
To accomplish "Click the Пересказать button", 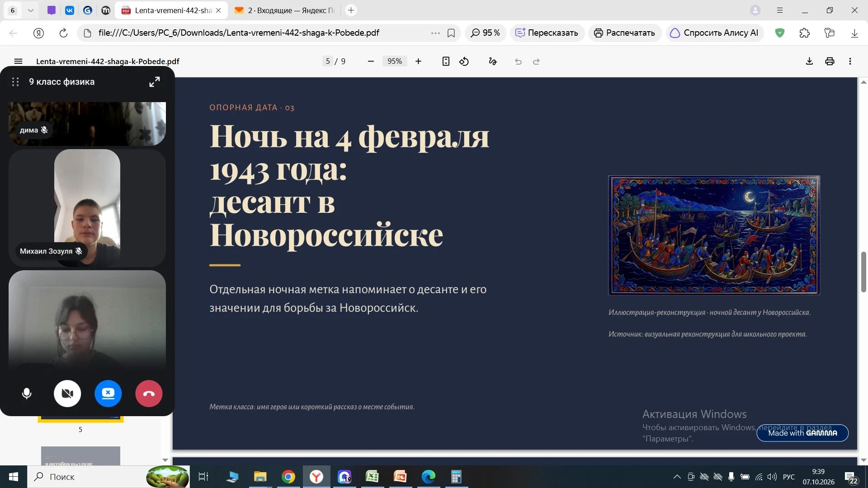I will 547,33.
